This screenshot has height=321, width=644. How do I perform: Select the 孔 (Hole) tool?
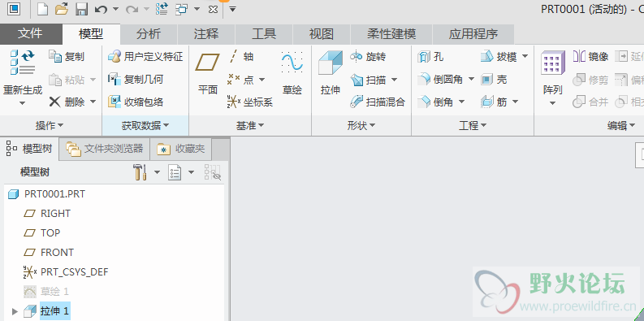coord(430,56)
